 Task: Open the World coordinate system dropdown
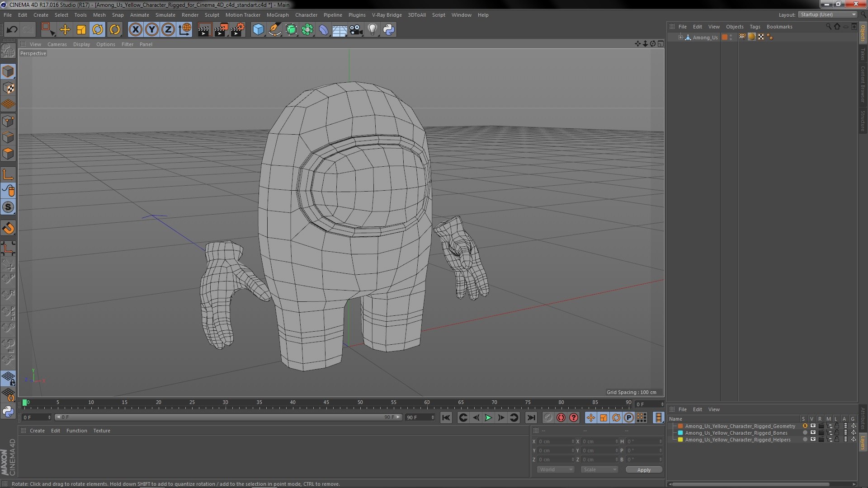pyautogui.click(x=556, y=469)
